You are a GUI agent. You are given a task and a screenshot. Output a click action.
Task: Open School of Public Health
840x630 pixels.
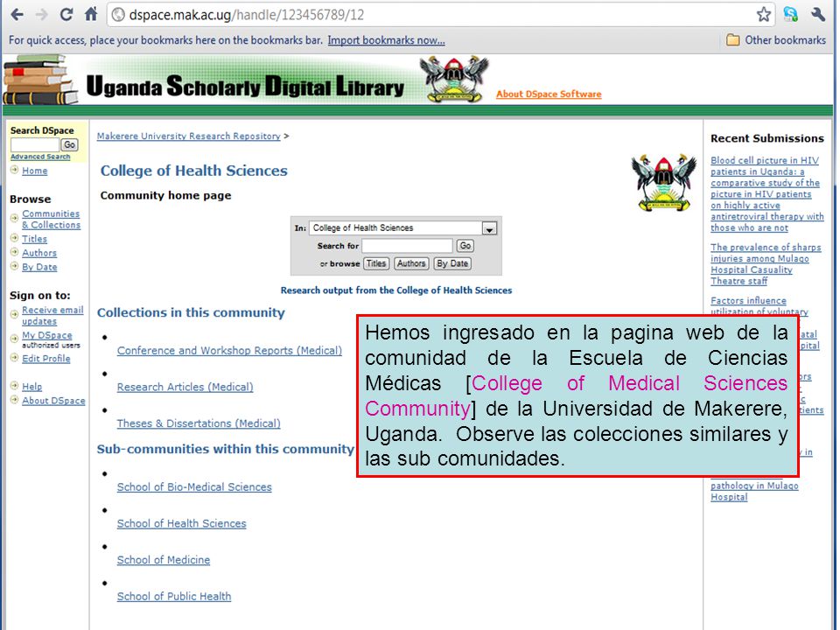tap(174, 596)
